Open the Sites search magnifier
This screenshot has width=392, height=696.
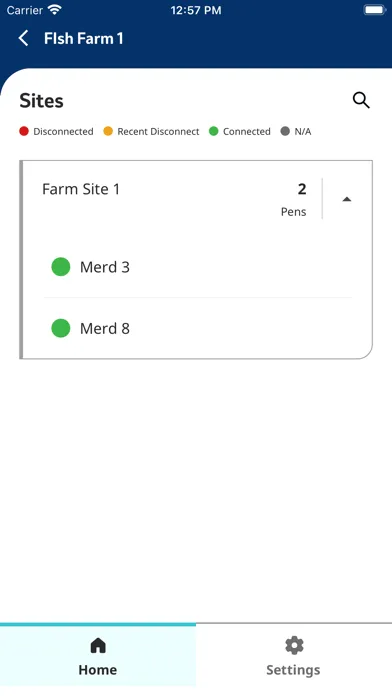361,100
